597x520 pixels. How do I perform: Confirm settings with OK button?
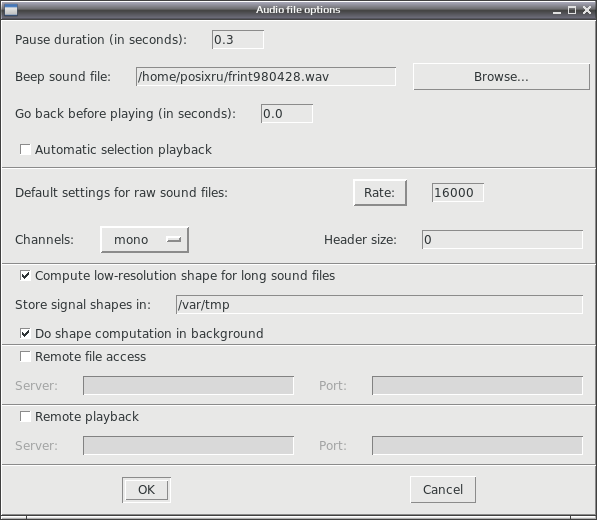point(146,490)
